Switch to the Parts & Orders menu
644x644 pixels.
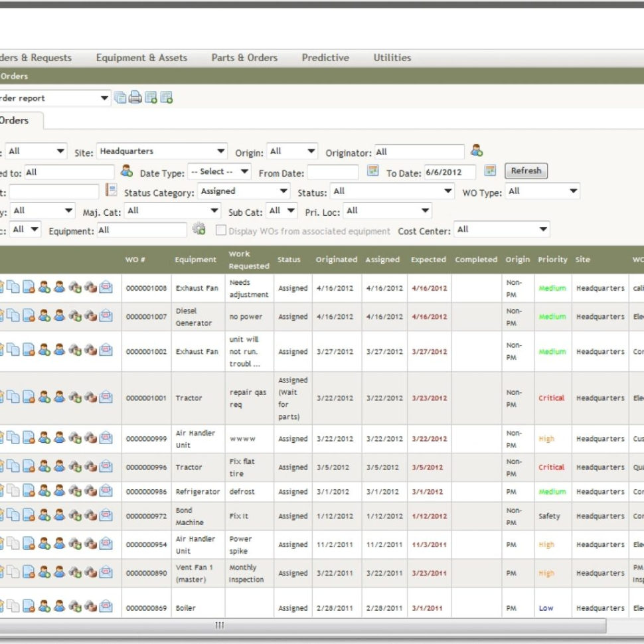tap(244, 58)
